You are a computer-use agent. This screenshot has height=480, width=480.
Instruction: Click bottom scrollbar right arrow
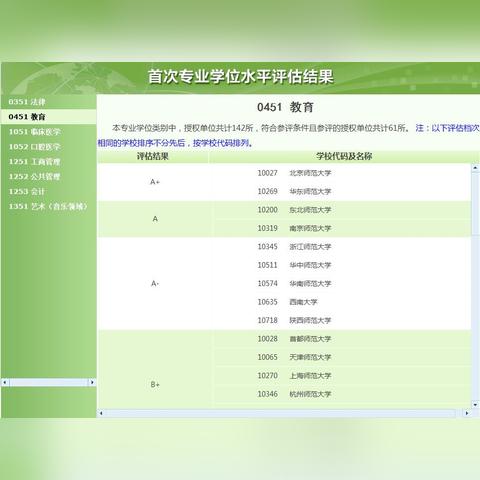[x=467, y=413]
